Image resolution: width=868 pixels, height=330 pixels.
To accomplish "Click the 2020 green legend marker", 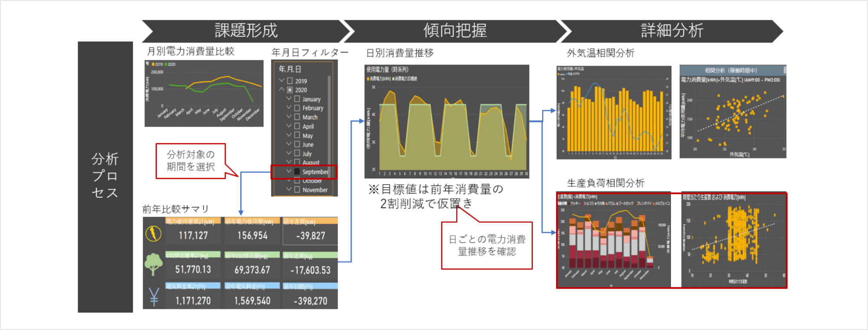I will [166, 64].
